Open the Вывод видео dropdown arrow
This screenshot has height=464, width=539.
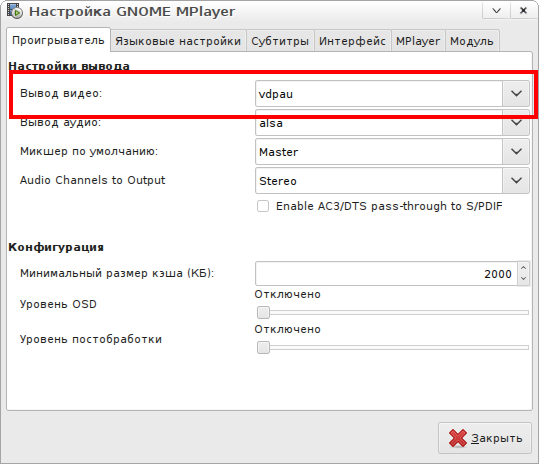coord(516,93)
